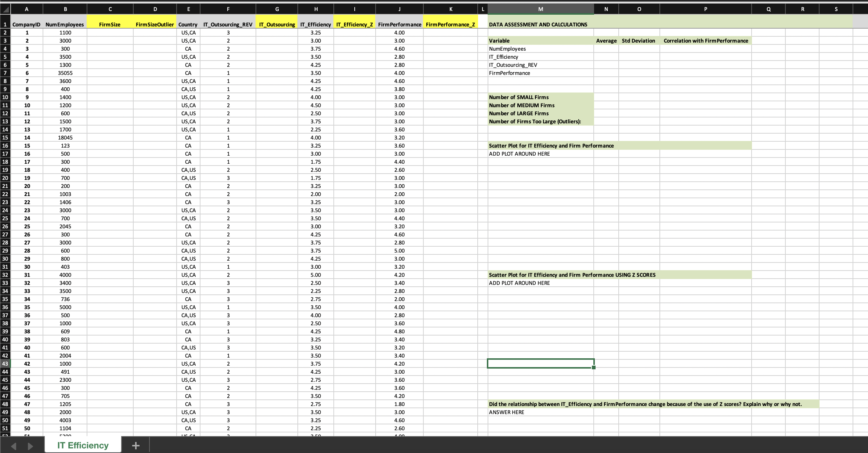Select the Std Deviation header cell
This screenshot has height=453, width=868.
click(x=639, y=40)
